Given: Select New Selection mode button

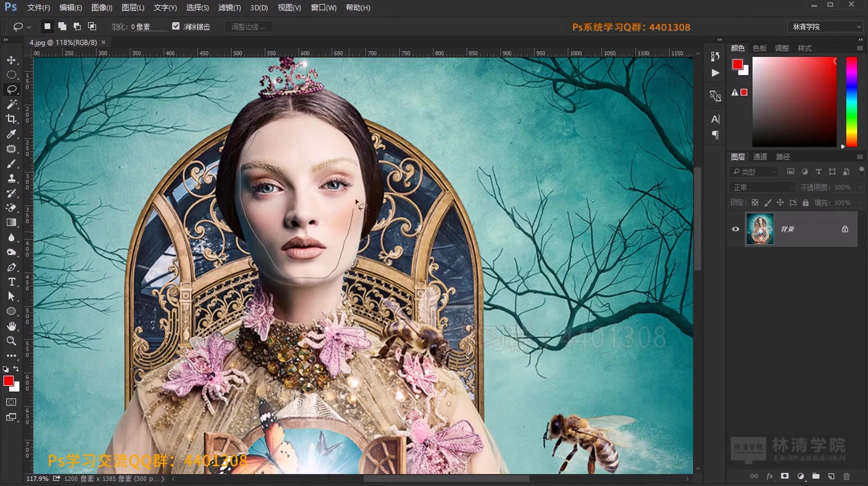Looking at the screenshot, I should coord(47,26).
